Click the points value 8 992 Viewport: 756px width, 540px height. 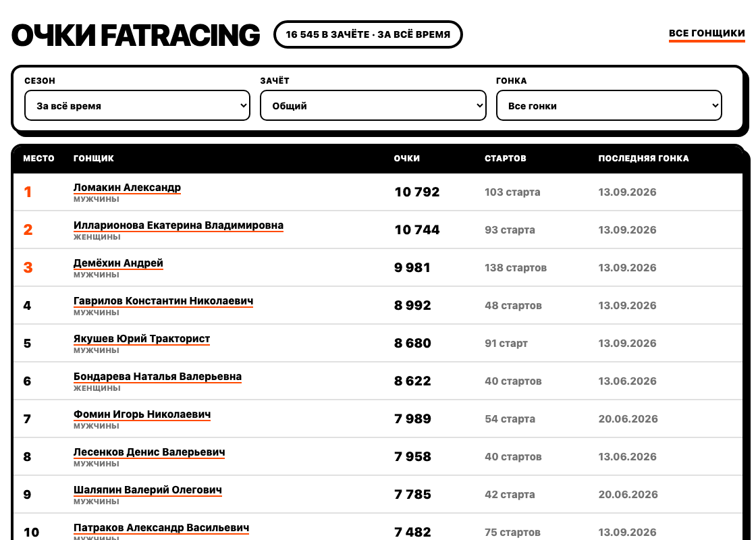[x=412, y=305]
